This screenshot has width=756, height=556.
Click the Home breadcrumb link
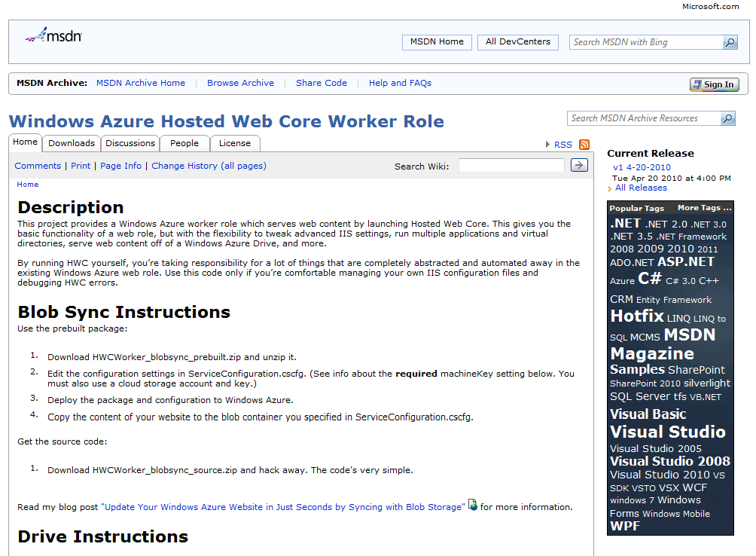pos(27,185)
